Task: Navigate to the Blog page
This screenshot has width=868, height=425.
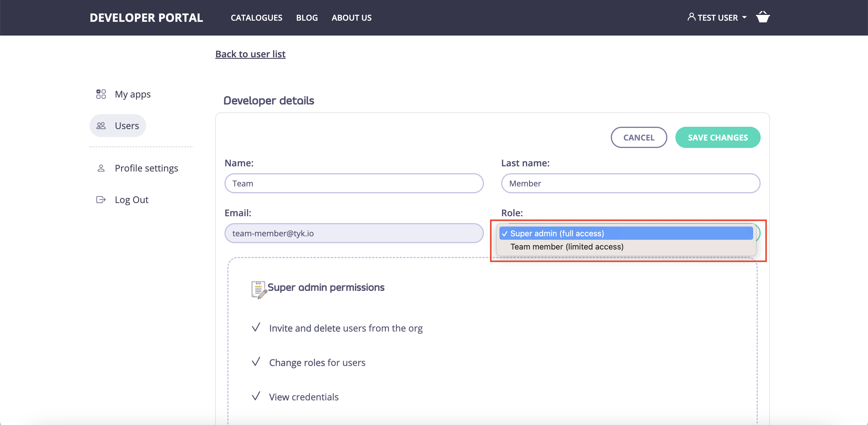Action: pos(307,17)
